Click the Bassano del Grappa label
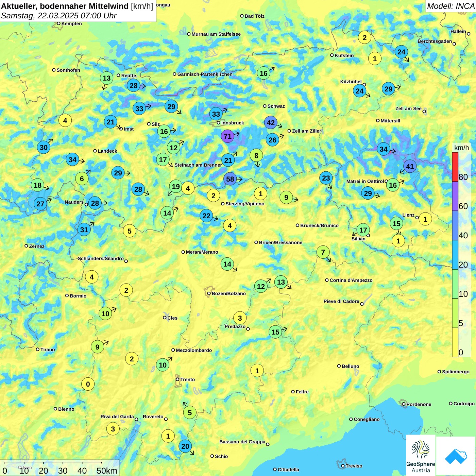This screenshot has height=476, width=476. click(x=242, y=442)
